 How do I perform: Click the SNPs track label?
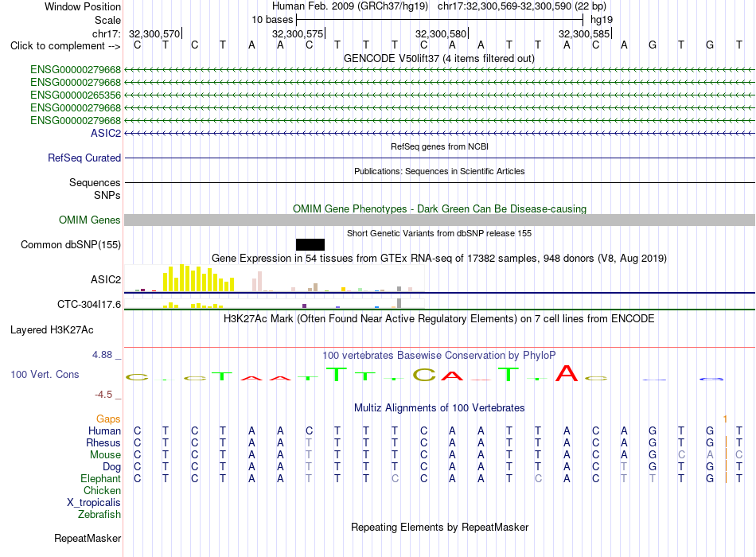[107, 195]
